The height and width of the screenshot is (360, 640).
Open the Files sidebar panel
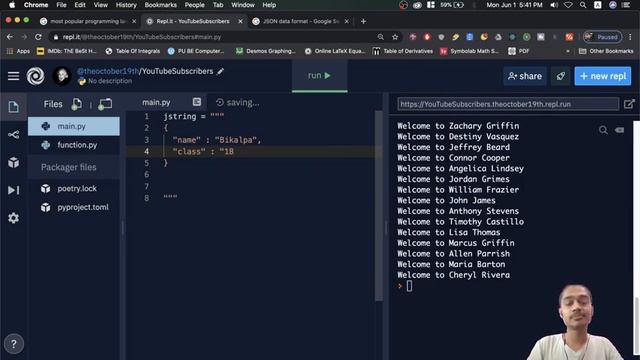[x=13, y=107]
